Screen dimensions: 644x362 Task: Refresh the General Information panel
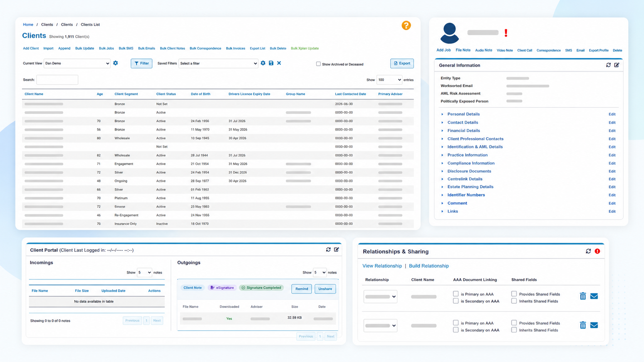click(x=609, y=65)
